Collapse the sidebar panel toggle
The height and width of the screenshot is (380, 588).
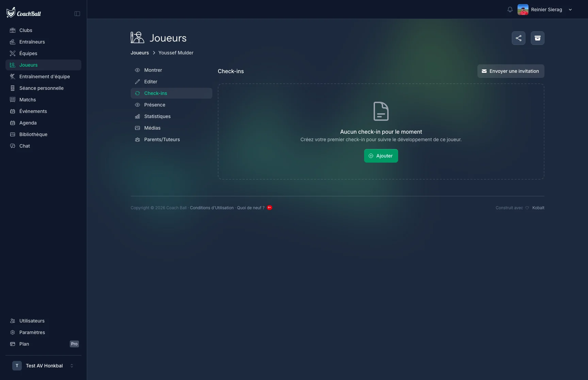point(77,14)
